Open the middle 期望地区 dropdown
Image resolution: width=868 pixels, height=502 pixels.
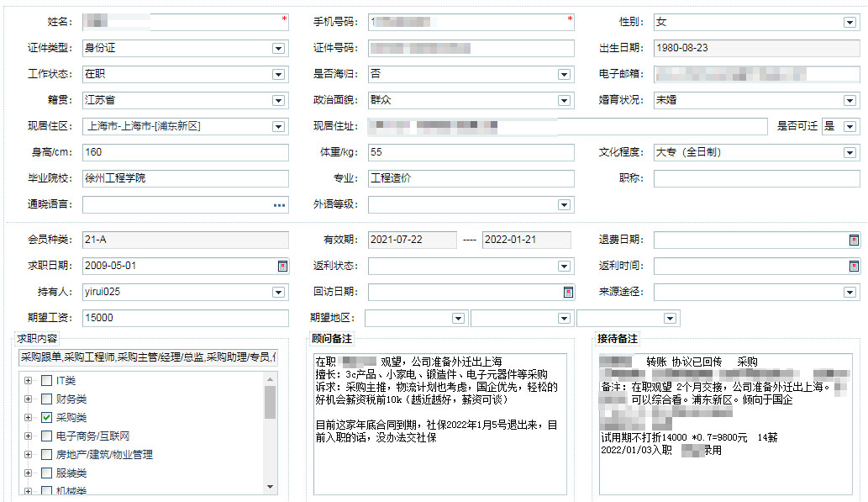click(x=564, y=318)
